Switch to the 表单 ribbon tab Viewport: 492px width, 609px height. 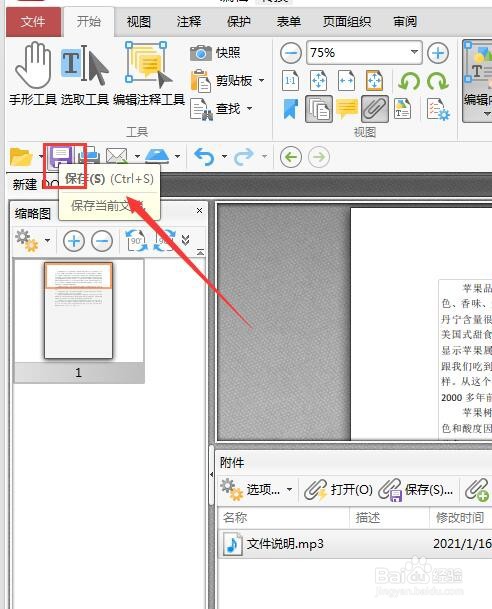[x=289, y=22]
